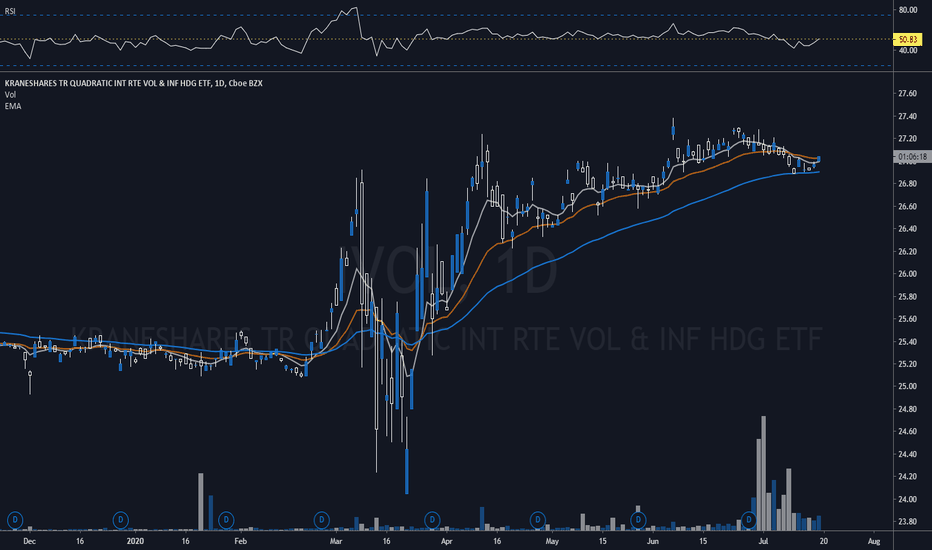
Task: Click the bar countdown label 01:06:18
Action: point(912,157)
